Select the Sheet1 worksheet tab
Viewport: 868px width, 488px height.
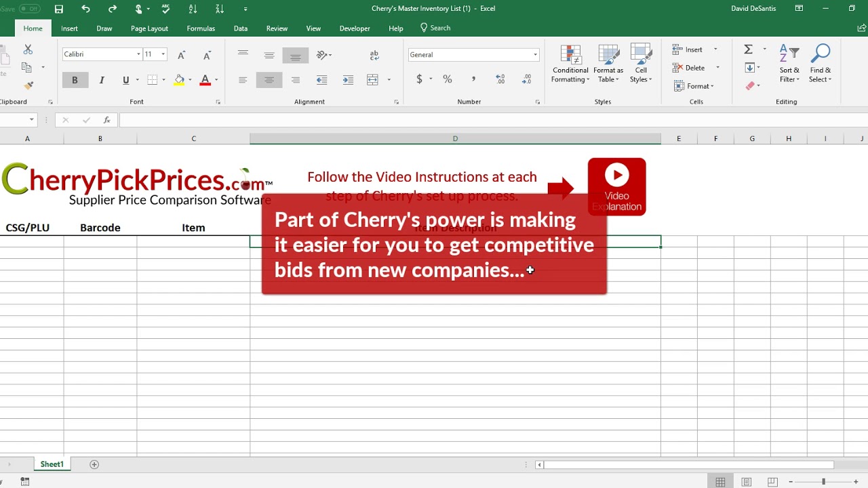(x=52, y=464)
